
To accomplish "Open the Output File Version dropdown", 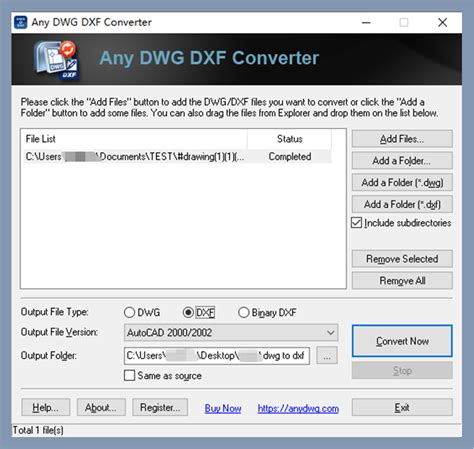I will point(231,332).
